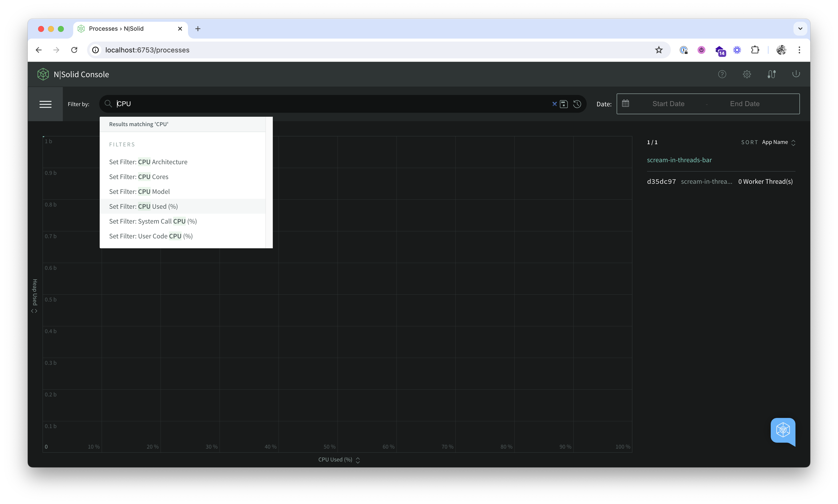Click the power logout icon
This screenshot has width=838, height=504.
[796, 74]
